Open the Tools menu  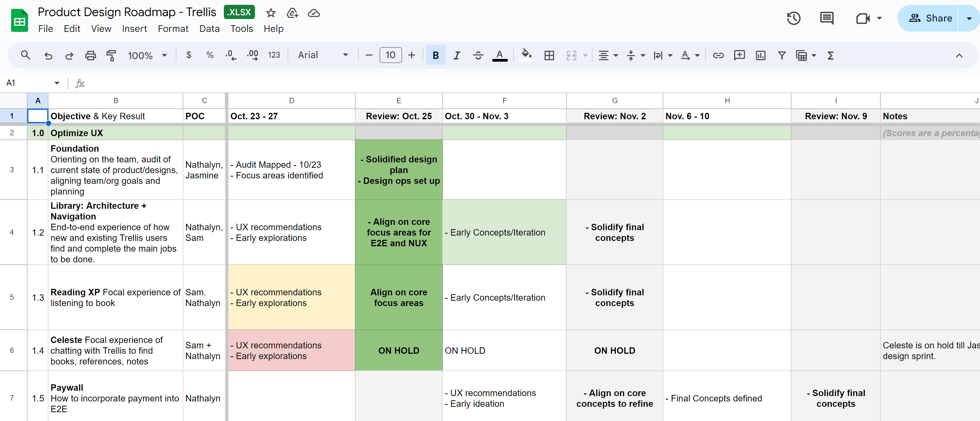pyautogui.click(x=242, y=29)
